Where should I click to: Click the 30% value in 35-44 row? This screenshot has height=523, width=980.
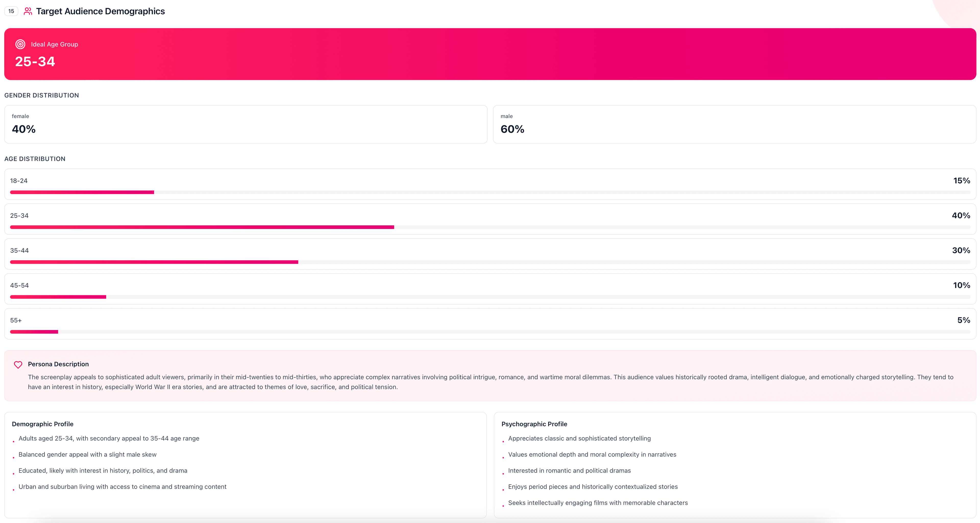[961, 251]
